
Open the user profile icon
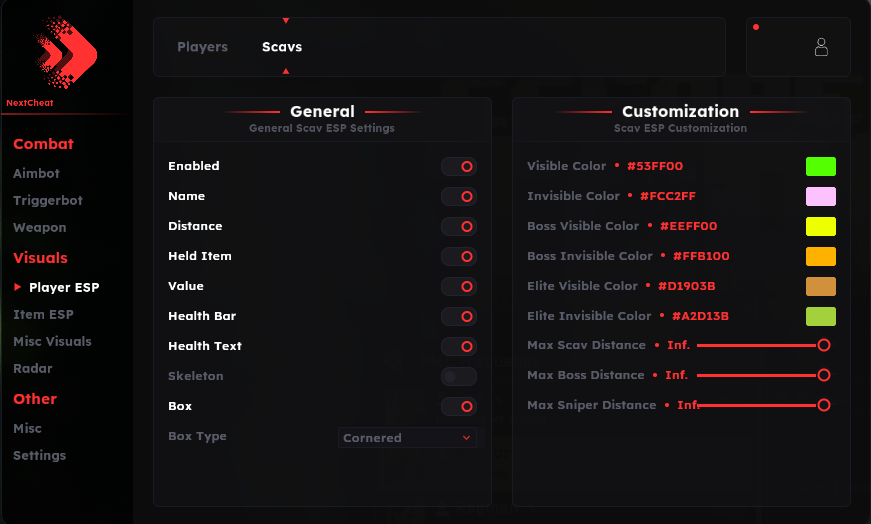pos(821,47)
